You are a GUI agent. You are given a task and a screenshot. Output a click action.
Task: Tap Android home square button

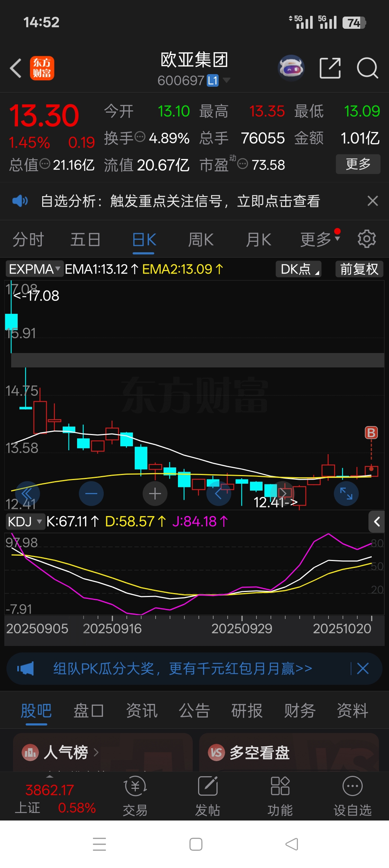(x=196, y=844)
